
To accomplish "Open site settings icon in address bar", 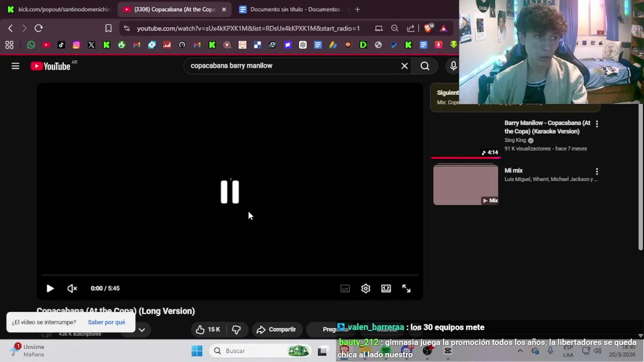I will click(126, 28).
